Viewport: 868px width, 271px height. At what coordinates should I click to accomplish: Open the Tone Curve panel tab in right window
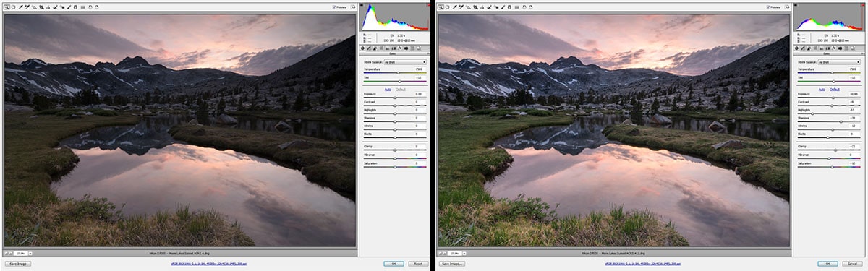pos(803,48)
